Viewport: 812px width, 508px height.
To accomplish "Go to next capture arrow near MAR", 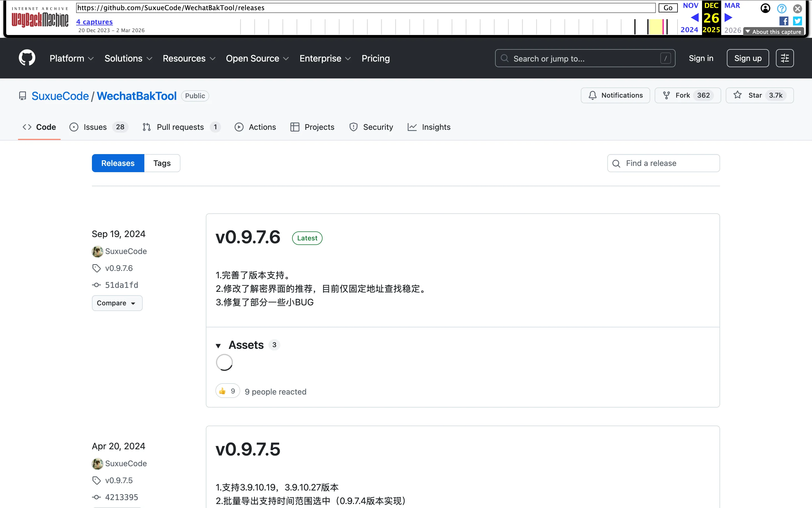I will click(728, 17).
